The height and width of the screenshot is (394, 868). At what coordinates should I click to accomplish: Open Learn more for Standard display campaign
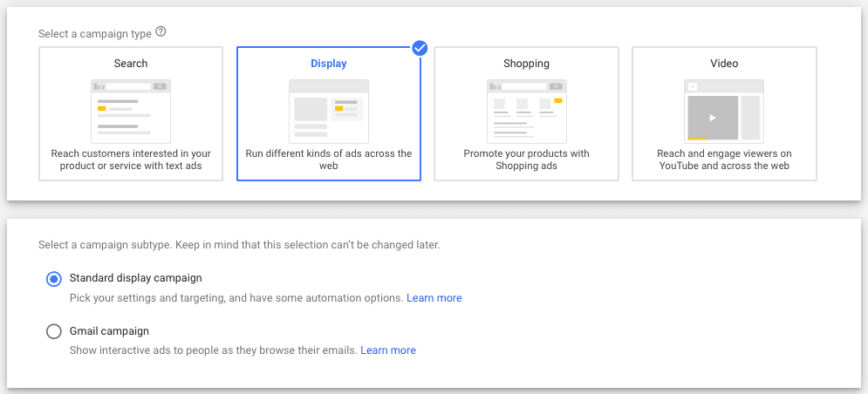point(434,298)
